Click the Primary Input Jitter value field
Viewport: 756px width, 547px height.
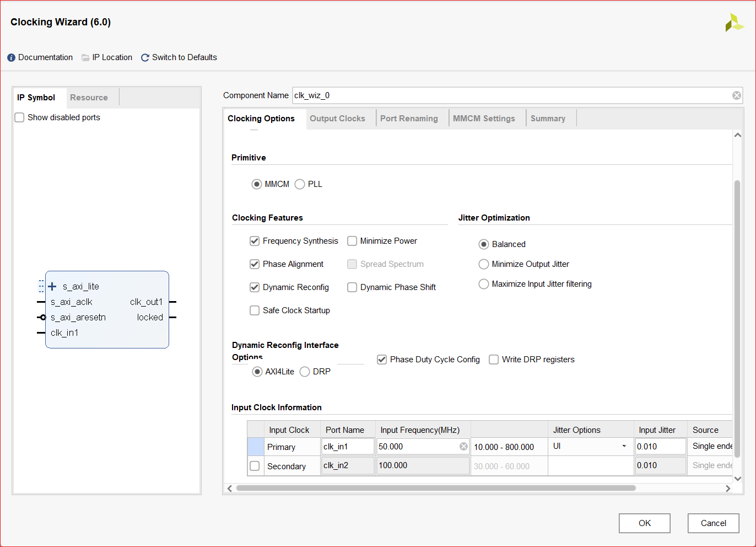[660, 447]
